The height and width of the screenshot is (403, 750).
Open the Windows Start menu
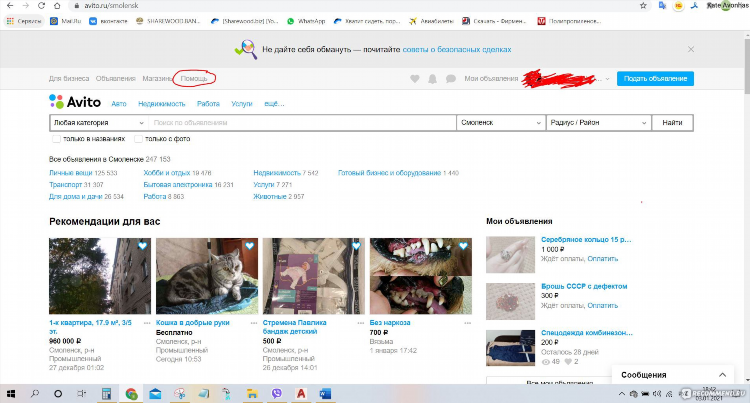(11, 394)
